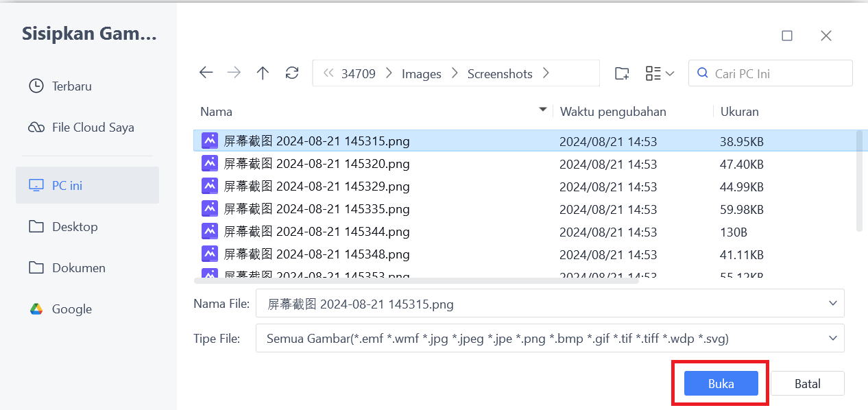Open Google Drive in sidebar
Screen dimensions: 868x410
pos(87,309)
